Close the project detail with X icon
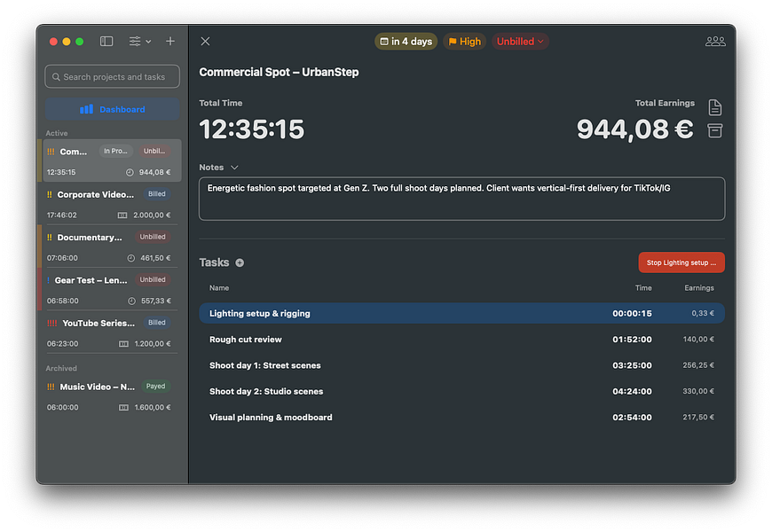Image resolution: width=772 pixels, height=532 pixels. click(205, 42)
